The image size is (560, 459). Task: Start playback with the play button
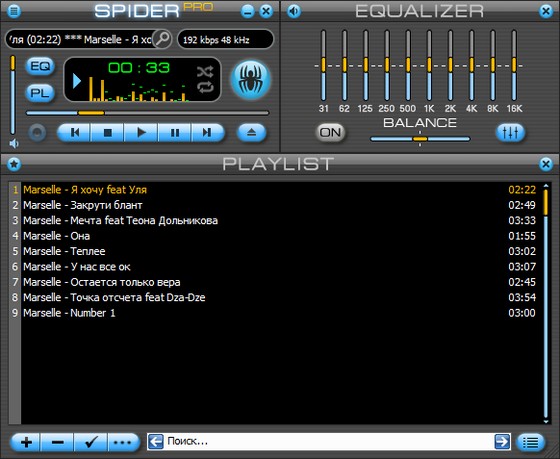tap(141, 133)
